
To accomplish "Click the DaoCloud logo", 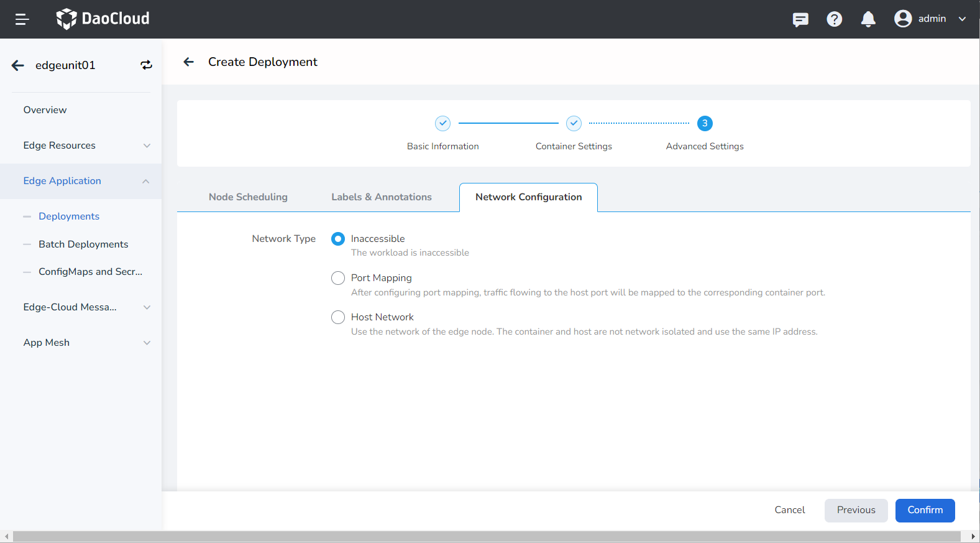I will point(103,19).
